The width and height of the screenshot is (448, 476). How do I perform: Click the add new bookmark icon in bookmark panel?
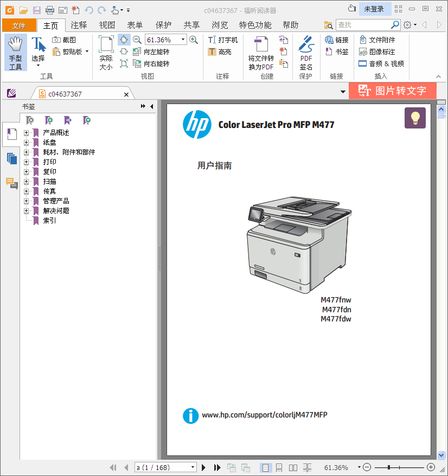(x=49, y=120)
